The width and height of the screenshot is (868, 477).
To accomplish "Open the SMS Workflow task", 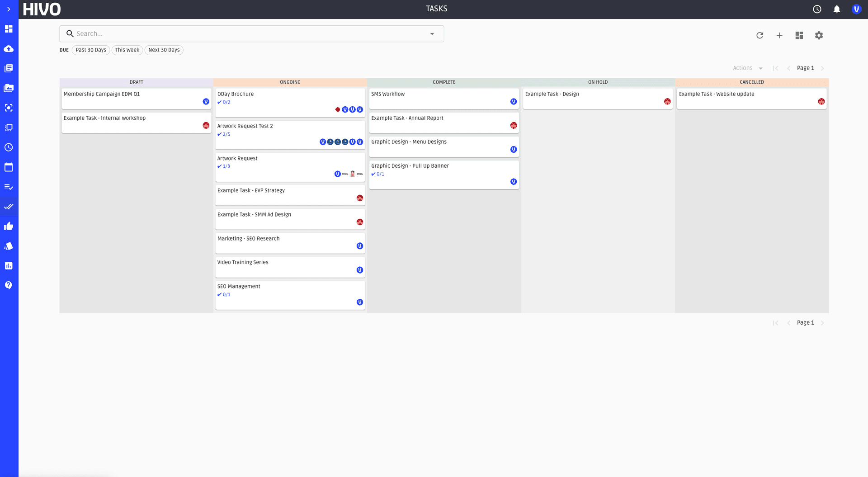I will click(444, 99).
